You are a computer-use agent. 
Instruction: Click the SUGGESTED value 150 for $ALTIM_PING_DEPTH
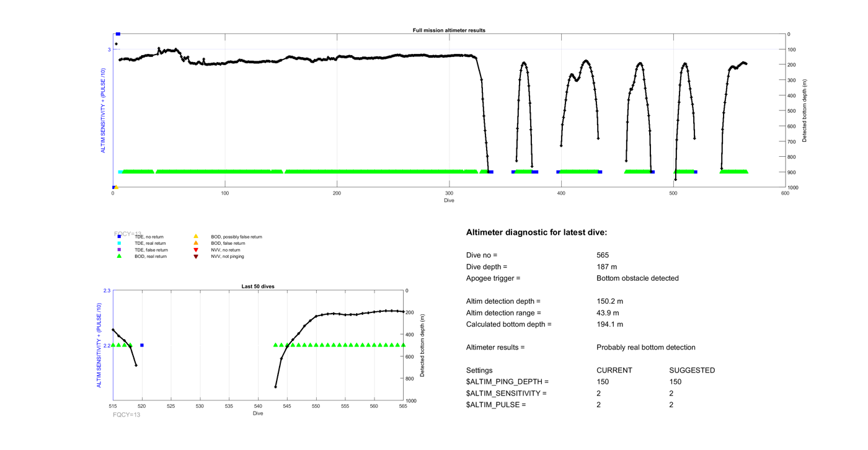pos(676,382)
